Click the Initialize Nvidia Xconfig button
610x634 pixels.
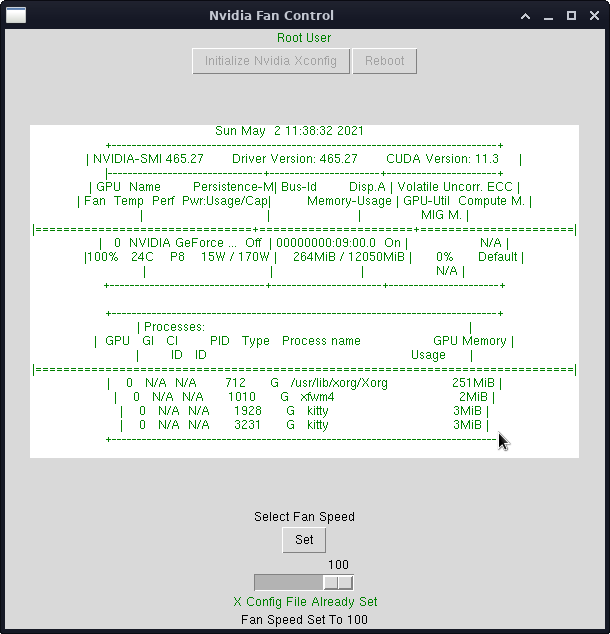pos(271,61)
